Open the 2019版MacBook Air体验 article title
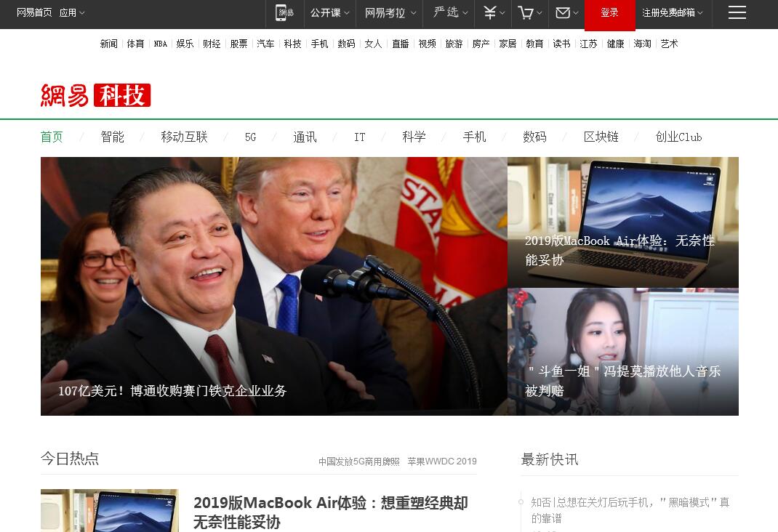Screen dimensions: 778x532 330,512
